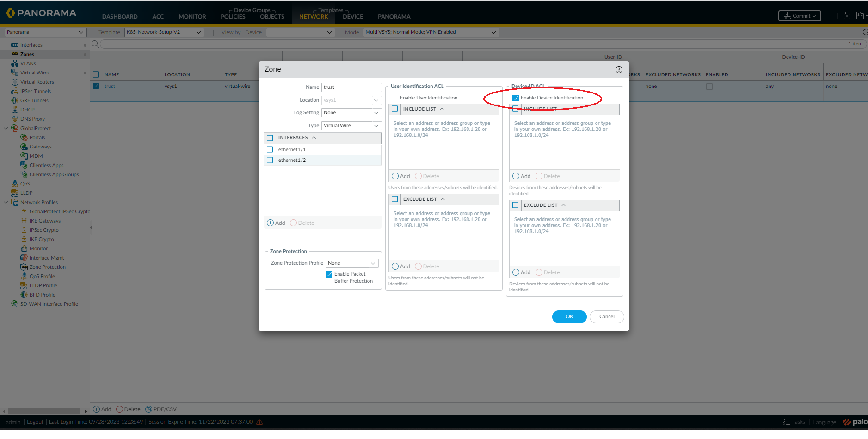The height and width of the screenshot is (439, 868).
Task: Open the ACC tab
Action: pos(158,17)
